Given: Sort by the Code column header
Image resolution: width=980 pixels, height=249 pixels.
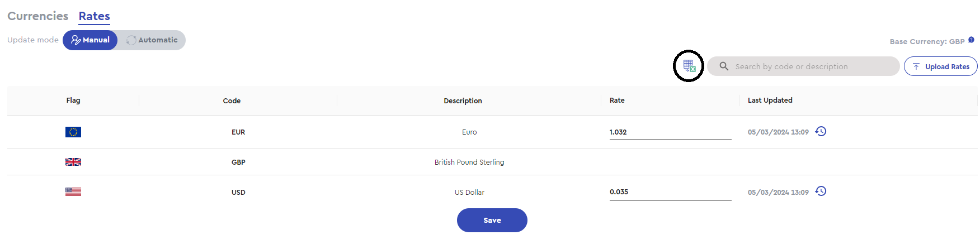Looking at the screenshot, I should pos(232,100).
